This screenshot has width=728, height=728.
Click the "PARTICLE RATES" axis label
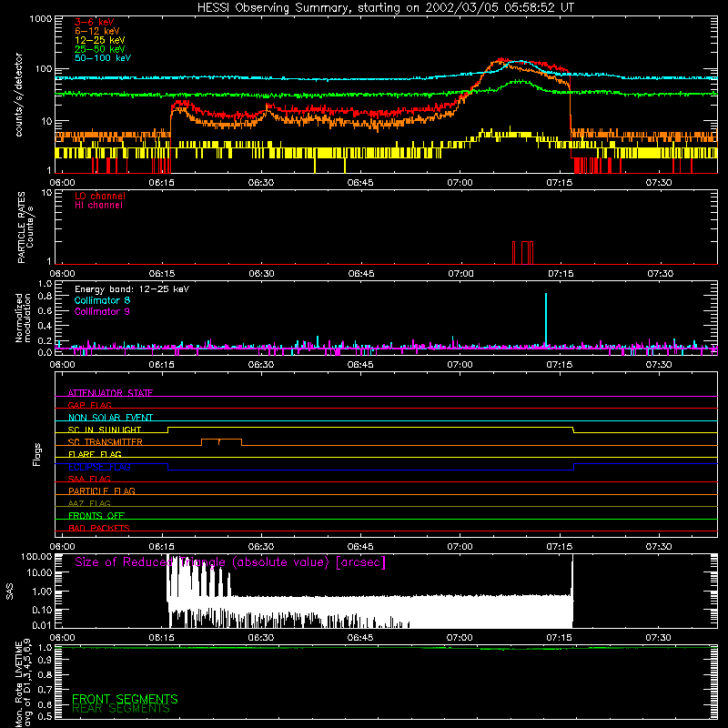(21, 227)
